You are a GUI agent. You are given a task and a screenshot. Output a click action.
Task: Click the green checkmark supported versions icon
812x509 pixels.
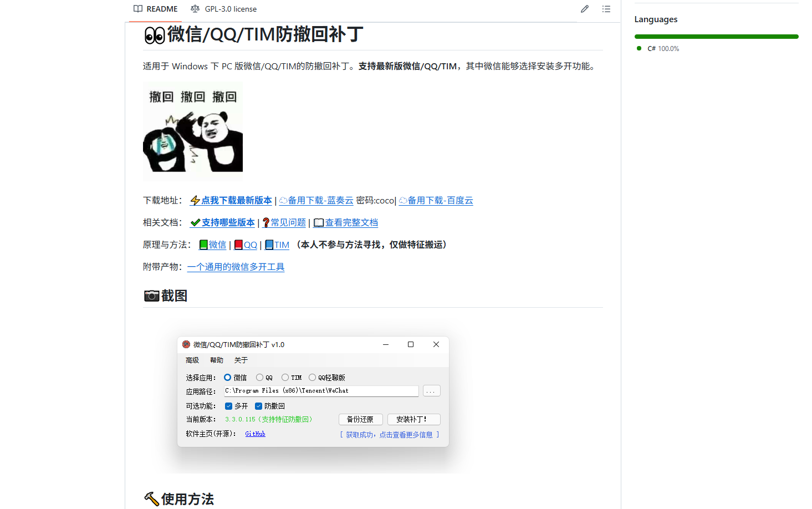tap(195, 223)
